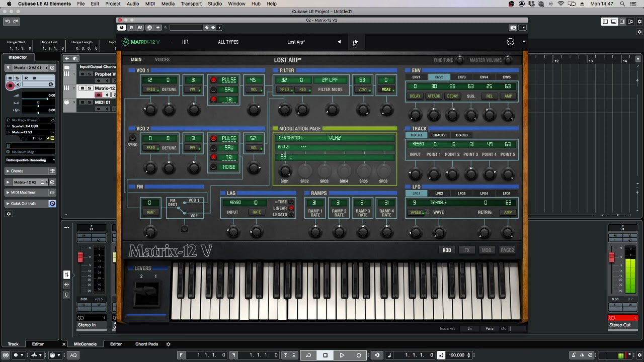Click the transport Record button

click(359, 355)
